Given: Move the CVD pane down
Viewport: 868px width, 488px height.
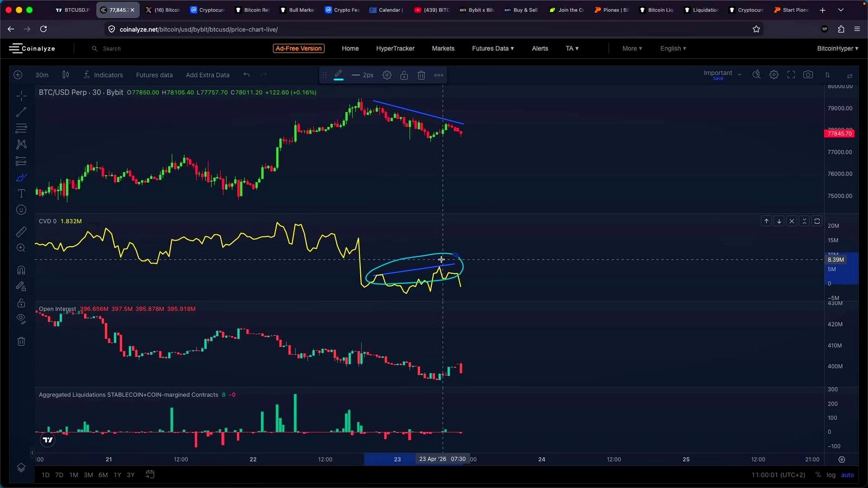Looking at the screenshot, I should coord(779,221).
